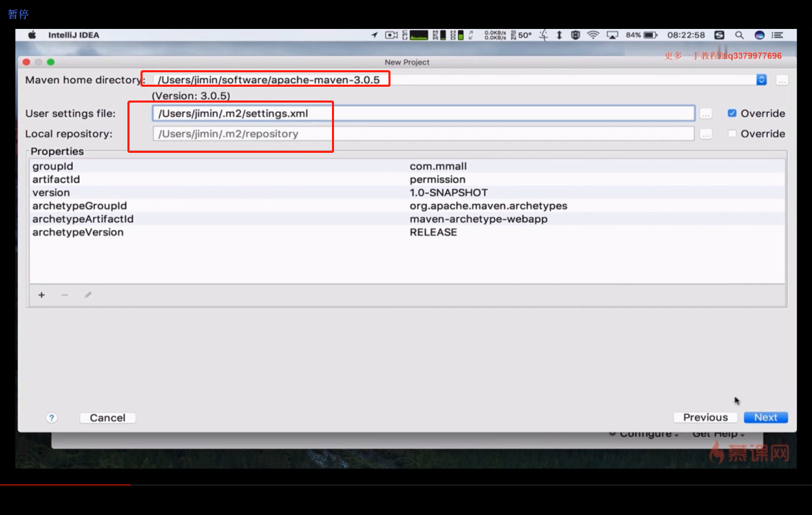Browse for Maven home directory

click(782, 81)
